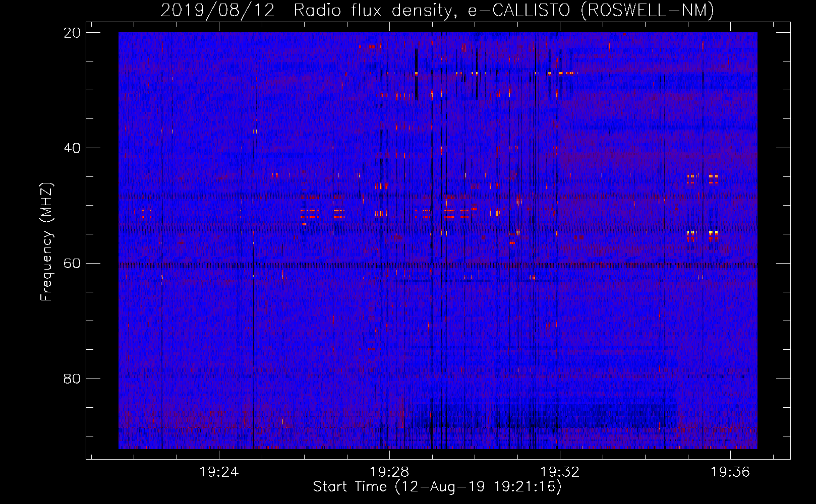Click the plot title with the 2019/08/12 date
Image resolution: width=816 pixels, height=504 pixels.
[437, 10]
